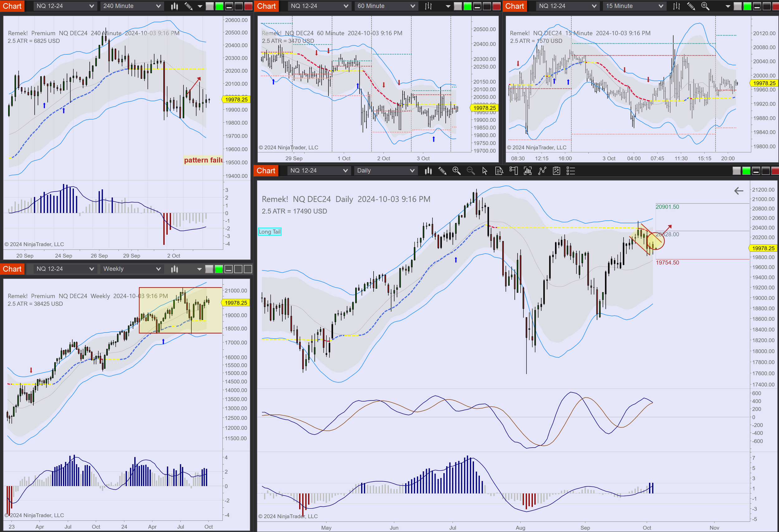Viewport: 779px width, 532px height.
Task: Toggle Chart Trader panel on the Daily chart
Action: (513, 171)
